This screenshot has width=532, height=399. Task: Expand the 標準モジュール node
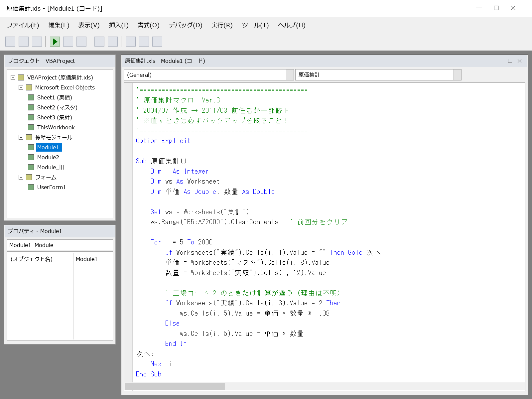21,137
